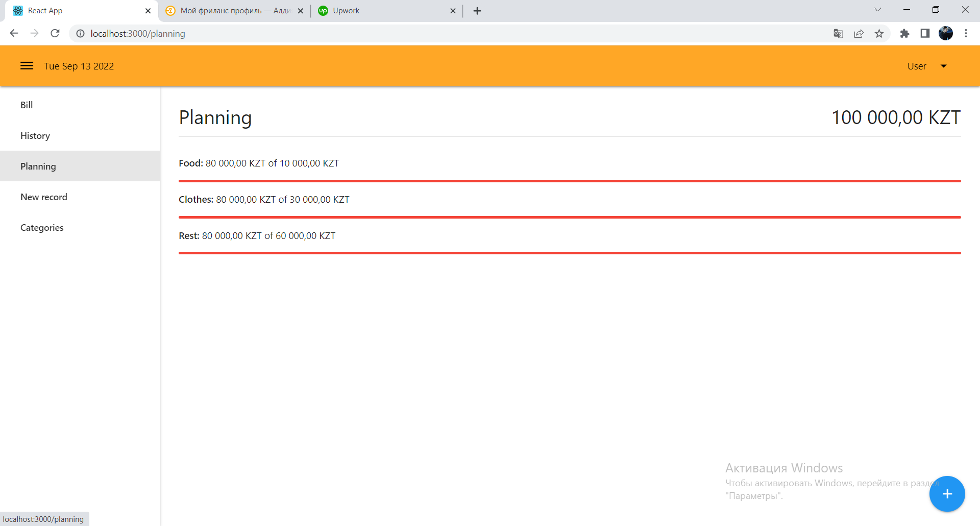980x526 pixels.
Task: Expand the User dropdown menu
Action: [x=943, y=66]
